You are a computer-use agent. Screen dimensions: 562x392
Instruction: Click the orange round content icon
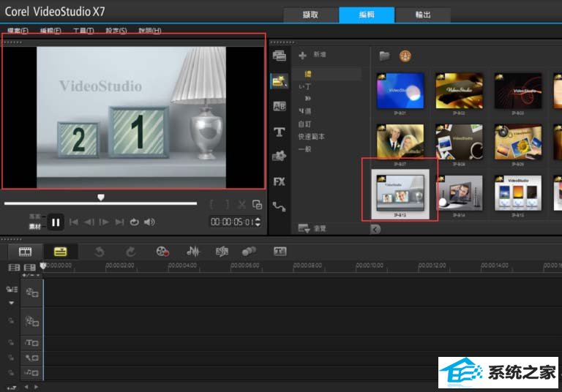point(405,56)
